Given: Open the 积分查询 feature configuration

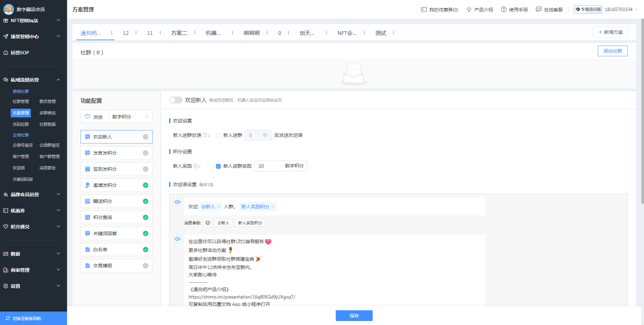Looking at the screenshot, I should pos(117,217).
